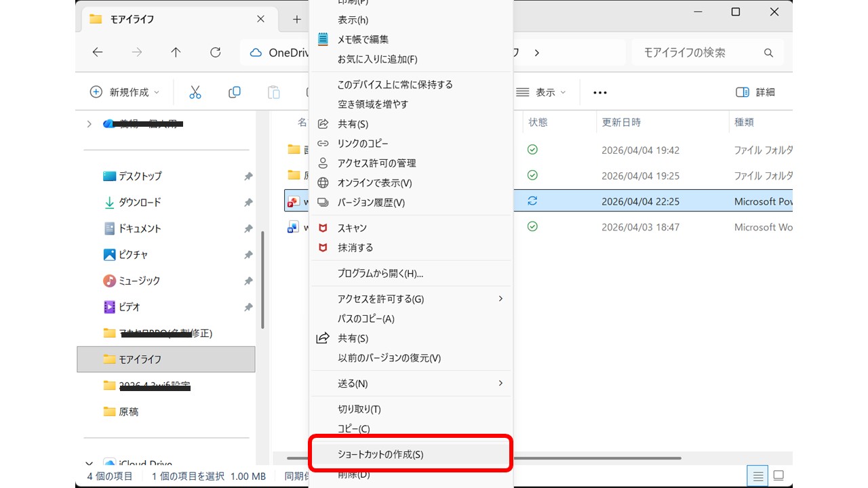The width and height of the screenshot is (868, 488).
Task: Click the Copy icon in toolbar
Action: tap(235, 92)
